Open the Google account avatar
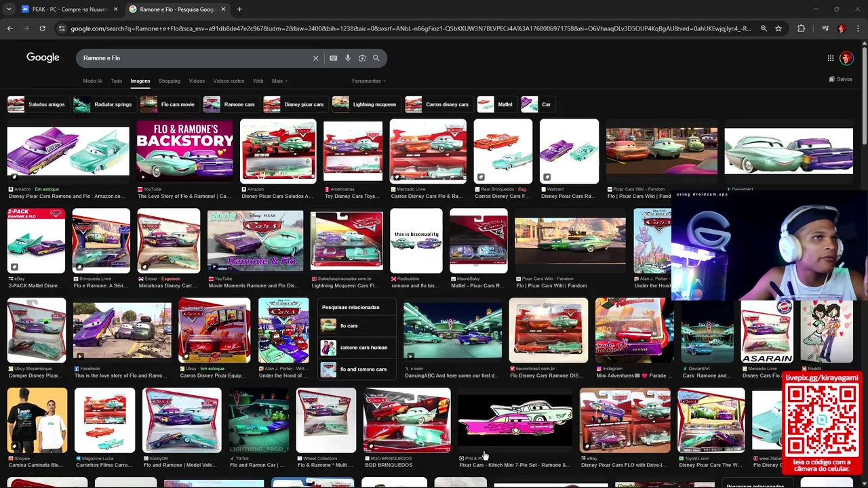Screen dimensions: 868x488 point(846,58)
